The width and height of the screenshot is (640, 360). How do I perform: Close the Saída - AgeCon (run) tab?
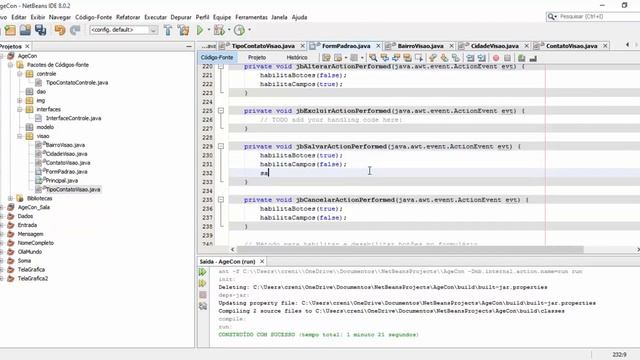[x=262, y=261]
